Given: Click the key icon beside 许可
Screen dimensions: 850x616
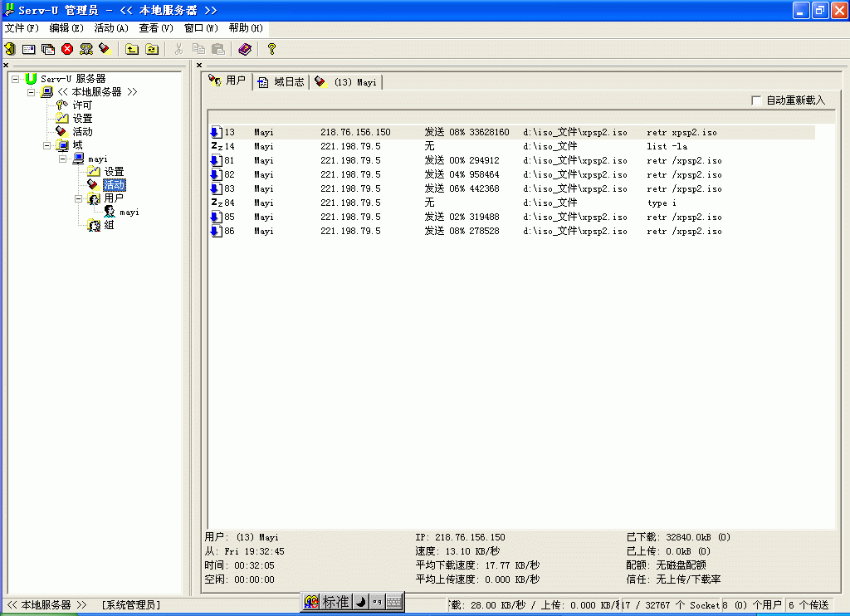Looking at the screenshot, I should [x=61, y=105].
